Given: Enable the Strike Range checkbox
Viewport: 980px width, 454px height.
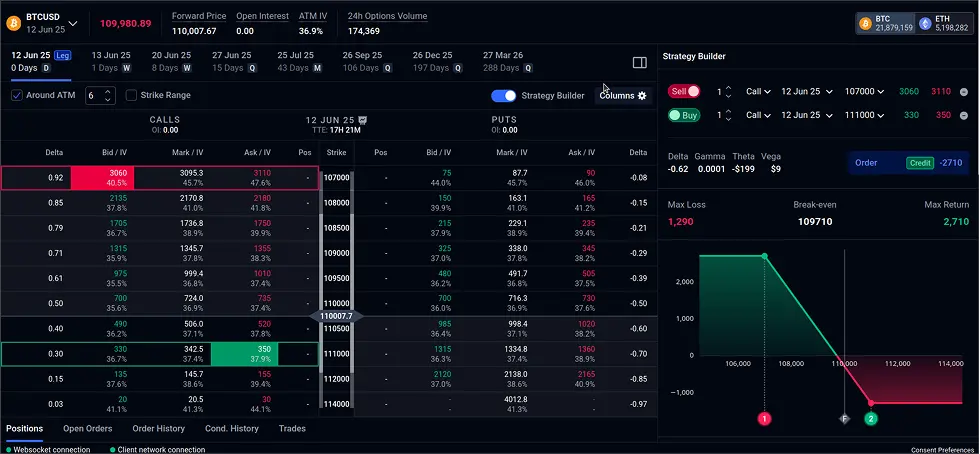Looking at the screenshot, I should [131, 95].
